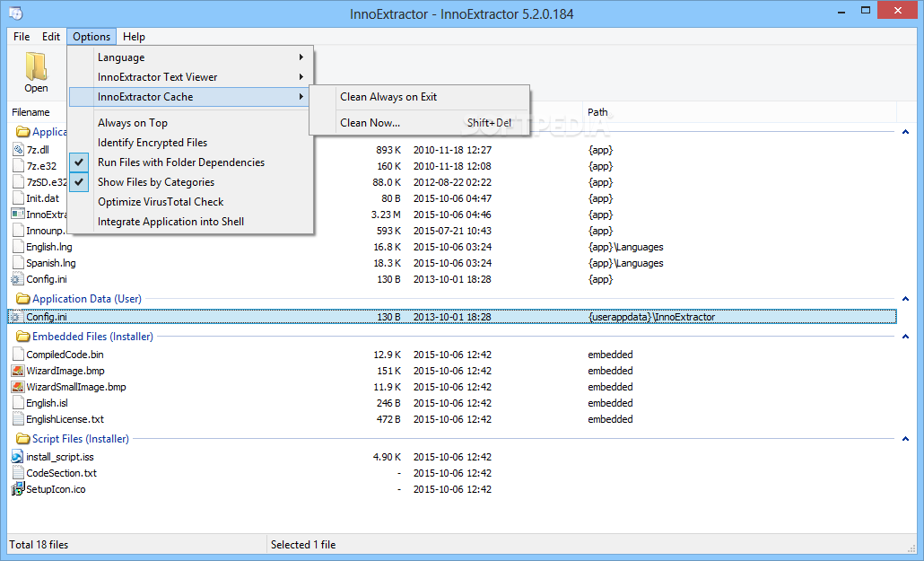This screenshot has width=924, height=561.
Task: Click the English.isl file icon
Action: (x=18, y=403)
